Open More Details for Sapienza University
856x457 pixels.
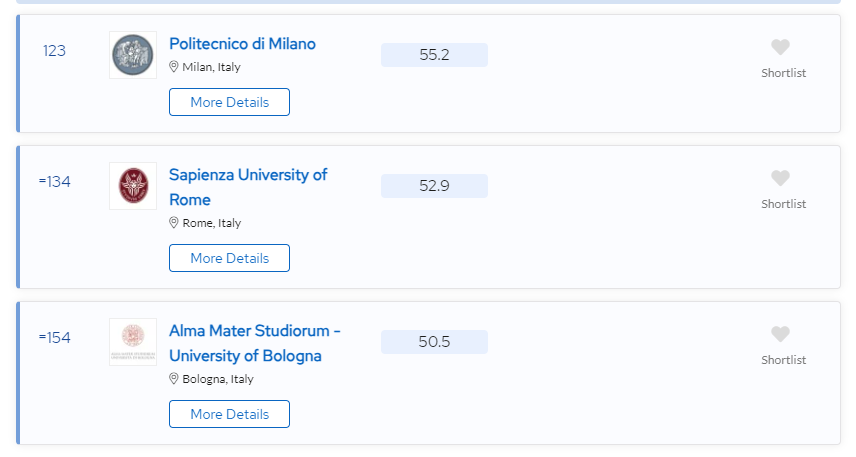pos(229,258)
